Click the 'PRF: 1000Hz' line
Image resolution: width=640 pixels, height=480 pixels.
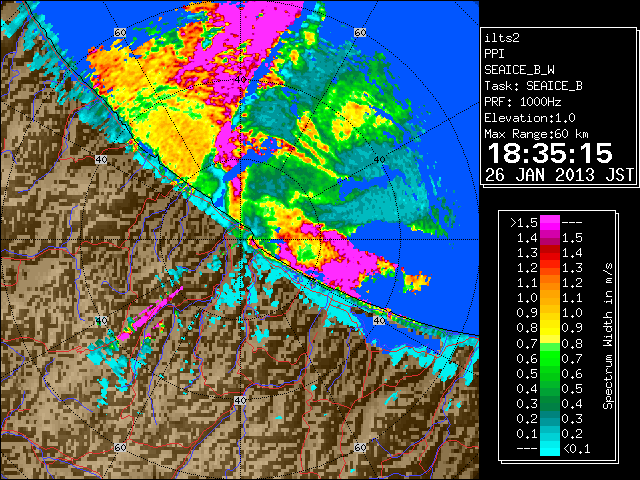522,102
